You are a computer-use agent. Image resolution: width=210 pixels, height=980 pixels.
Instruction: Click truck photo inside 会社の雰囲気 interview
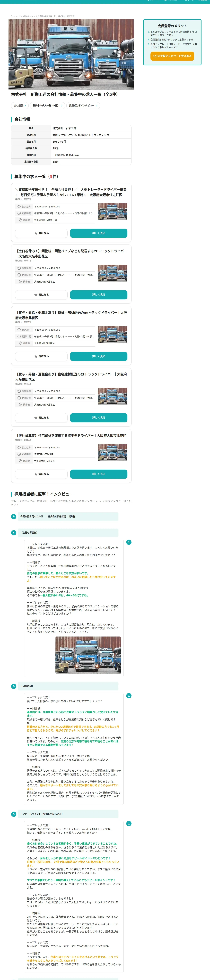(88, 655)
